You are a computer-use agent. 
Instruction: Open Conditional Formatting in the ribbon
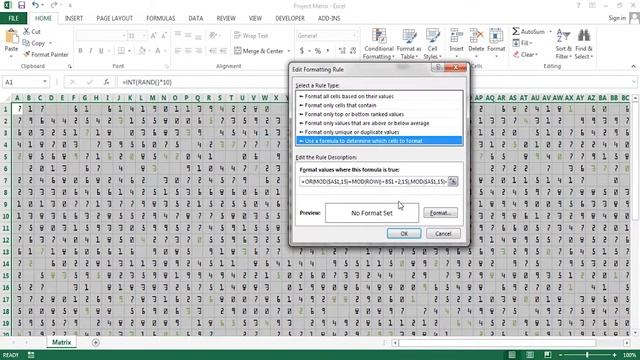[379, 44]
